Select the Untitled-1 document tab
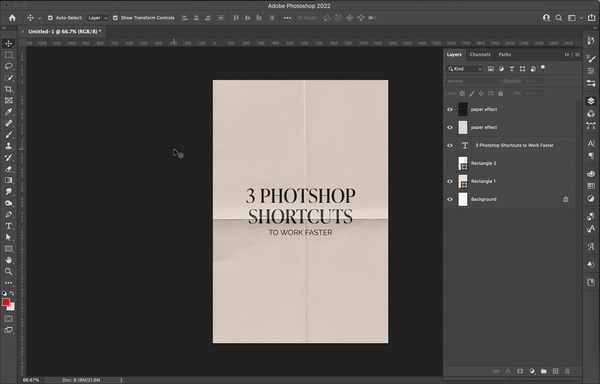600x384 pixels. tap(65, 32)
